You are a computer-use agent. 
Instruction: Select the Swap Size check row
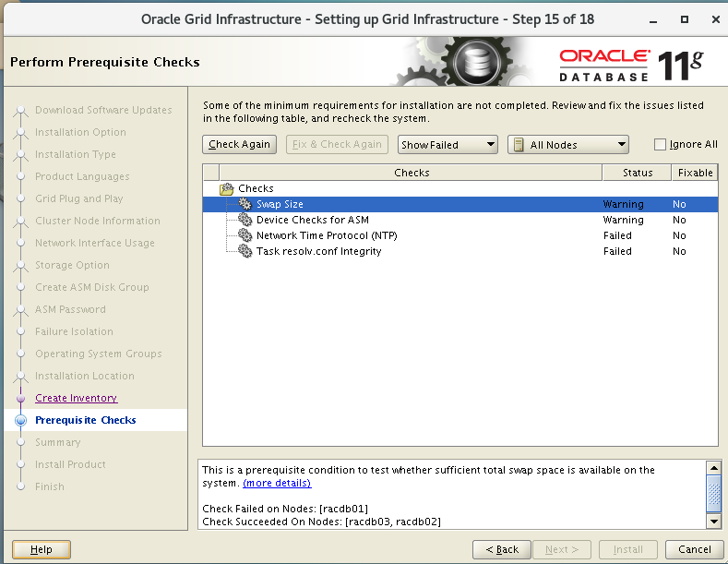pos(460,204)
